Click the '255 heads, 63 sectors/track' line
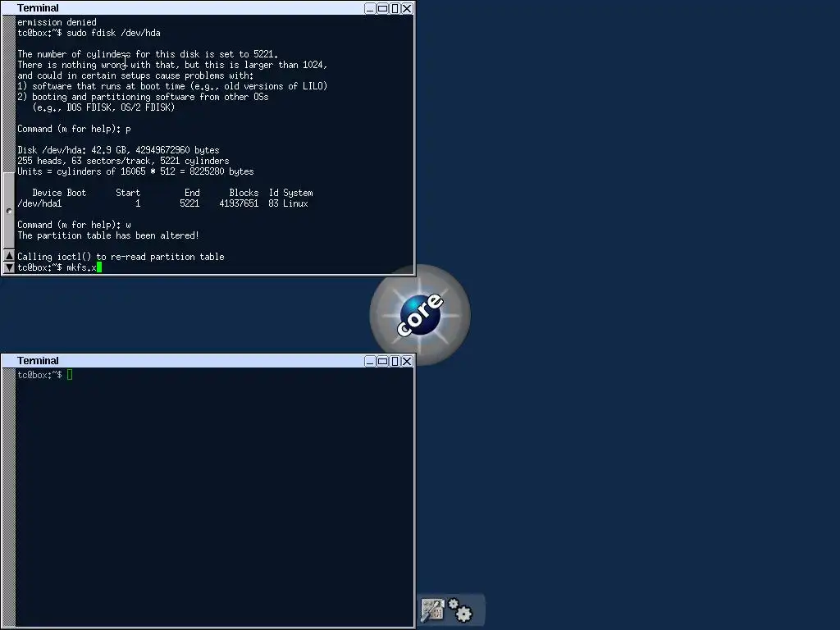The height and width of the screenshot is (630, 840). point(123,161)
